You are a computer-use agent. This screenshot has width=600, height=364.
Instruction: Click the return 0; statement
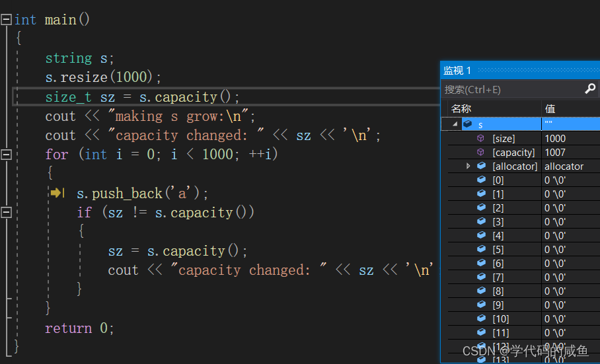click(79, 328)
